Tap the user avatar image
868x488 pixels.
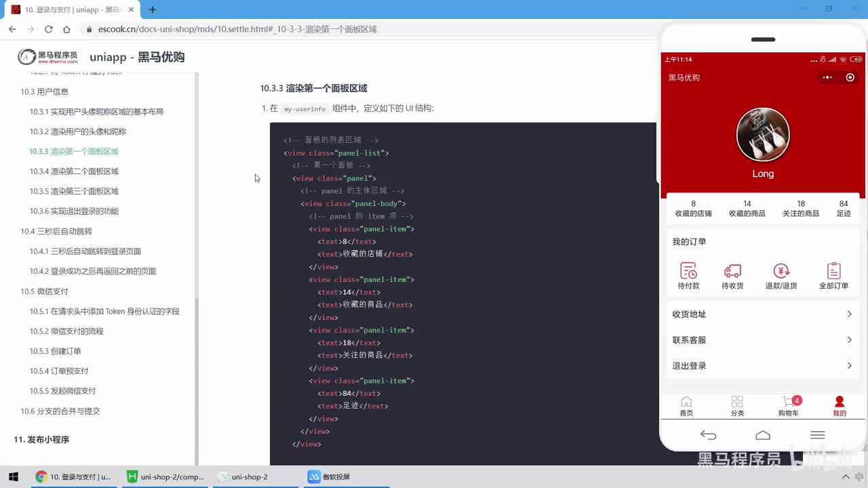tap(763, 134)
